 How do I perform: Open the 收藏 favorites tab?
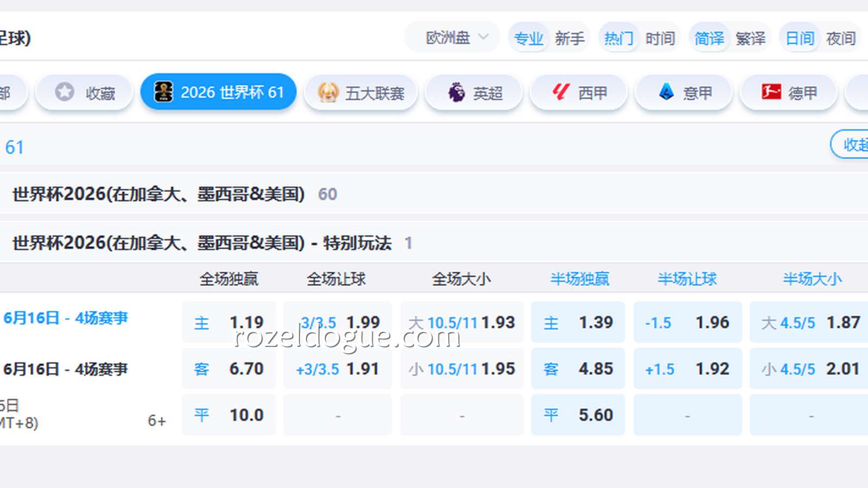[x=84, y=93]
